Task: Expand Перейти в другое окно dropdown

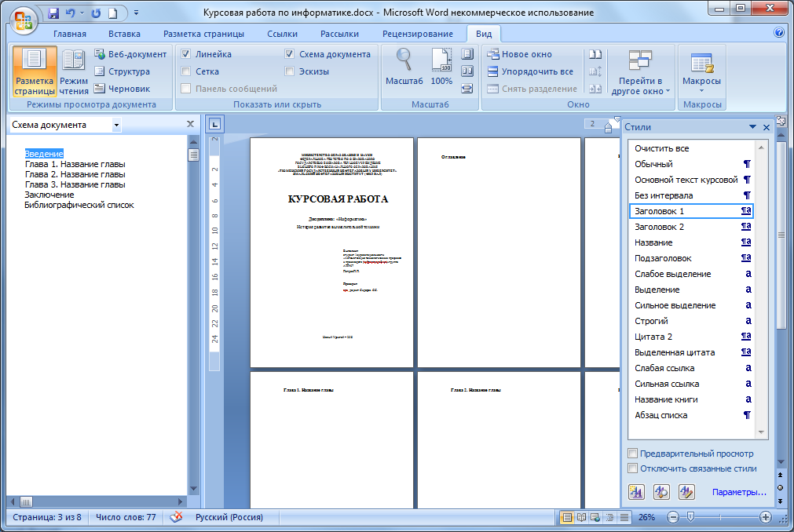Action: coord(641,71)
